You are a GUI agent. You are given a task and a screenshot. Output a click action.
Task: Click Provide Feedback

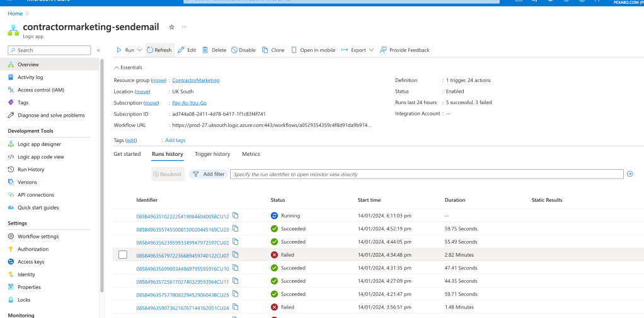[405, 50]
